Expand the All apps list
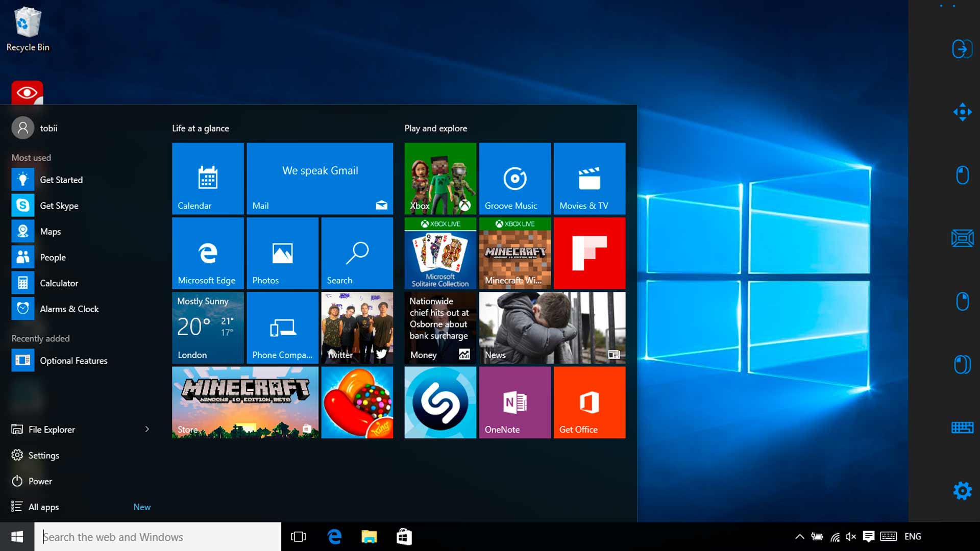 tap(43, 507)
